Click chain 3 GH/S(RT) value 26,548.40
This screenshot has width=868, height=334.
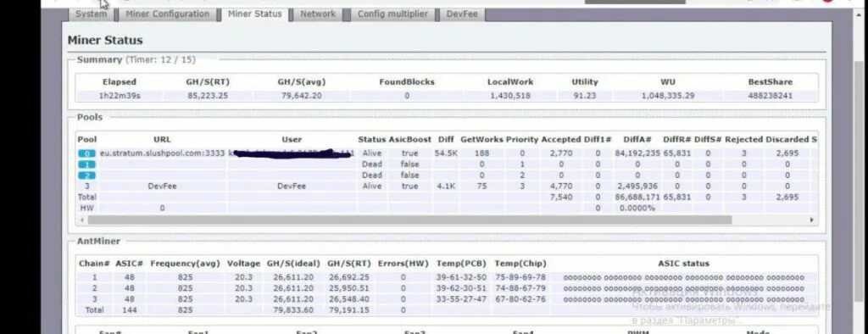tap(348, 299)
